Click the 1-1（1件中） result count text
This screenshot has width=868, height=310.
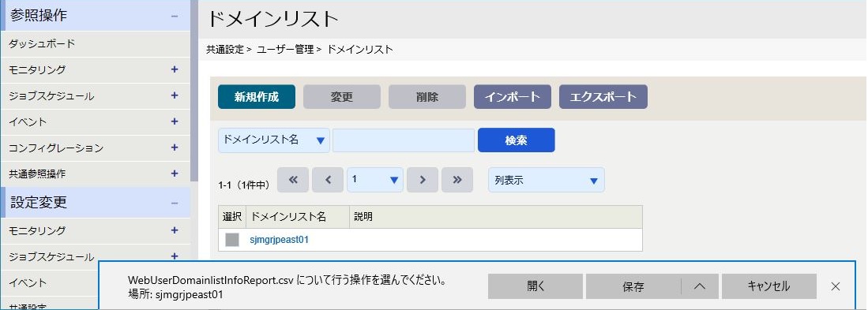[x=244, y=185]
